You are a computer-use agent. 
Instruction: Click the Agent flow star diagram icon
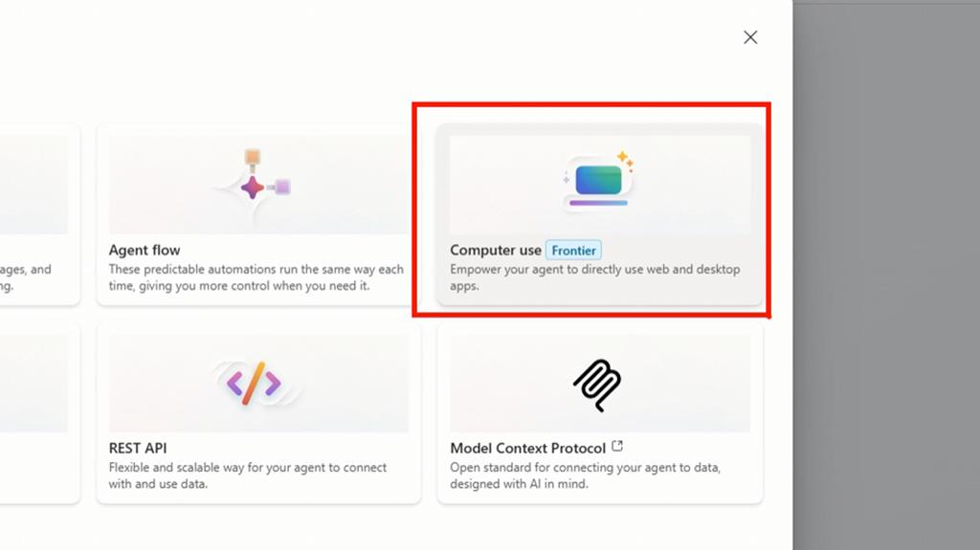[253, 187]
